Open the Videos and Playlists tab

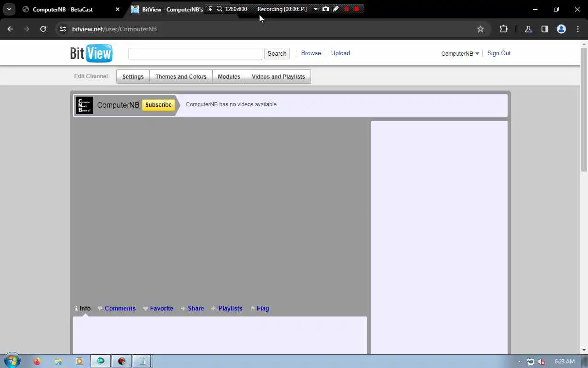(x=278, y=77)
